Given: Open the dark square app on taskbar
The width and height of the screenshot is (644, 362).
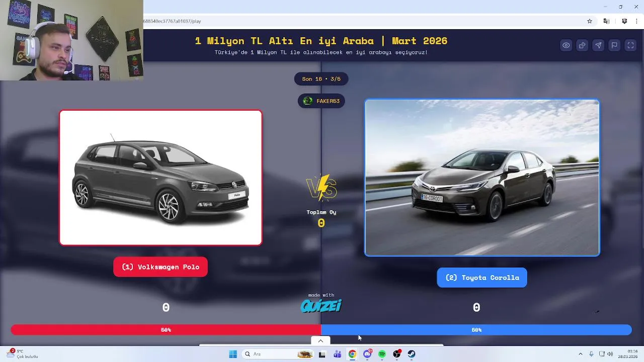Looking at the screenshot, I should pyautogui.click(x=322, y=354).
